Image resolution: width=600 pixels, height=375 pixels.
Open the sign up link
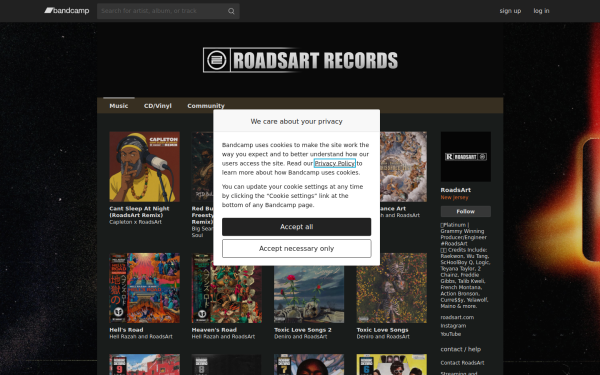coord(510,11)
